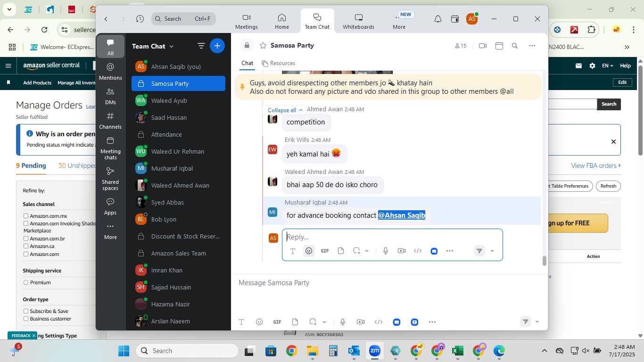
Task: Tick Amazon.com.mx sales channel checkbox
Action: tap(26, 216)
